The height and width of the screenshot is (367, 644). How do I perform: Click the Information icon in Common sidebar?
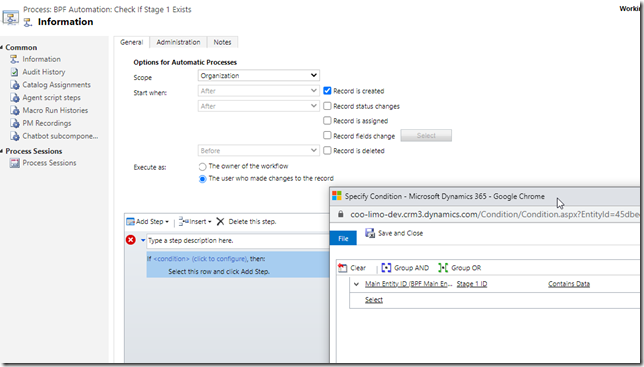click(14, 59)
